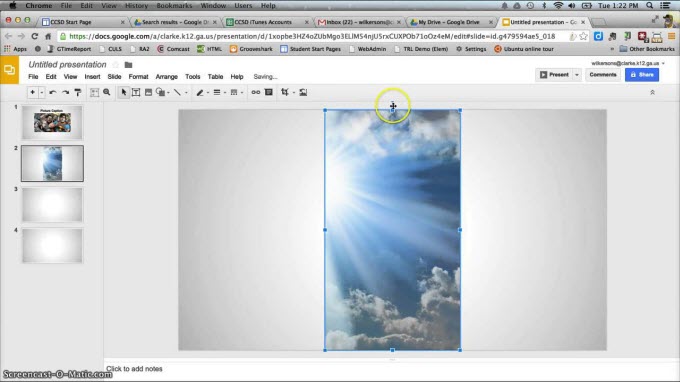Open the Line color dropdown arrow
This screenshot has height=382, width=680.
(208, 92)
